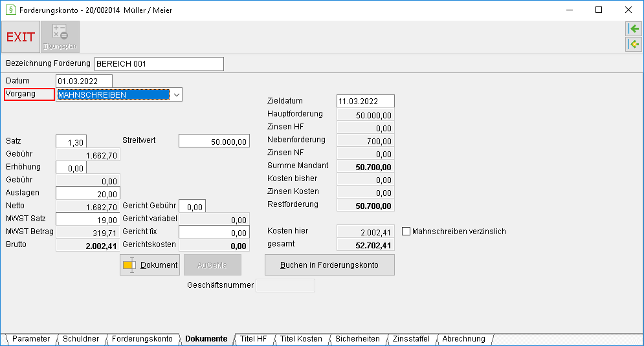Click the Bezeichnung Forderung text field
Viewport: 644px width, 346px height.
click(159, 64)
